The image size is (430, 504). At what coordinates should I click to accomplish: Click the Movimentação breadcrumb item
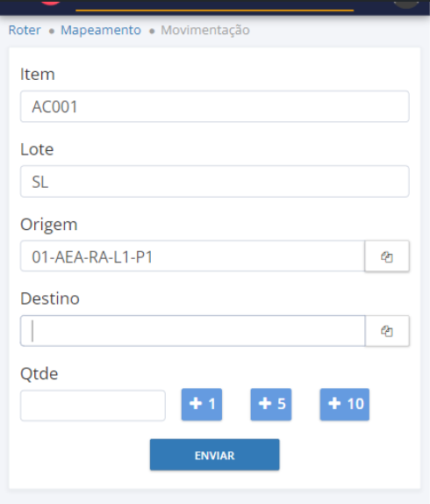coord(205,30)
